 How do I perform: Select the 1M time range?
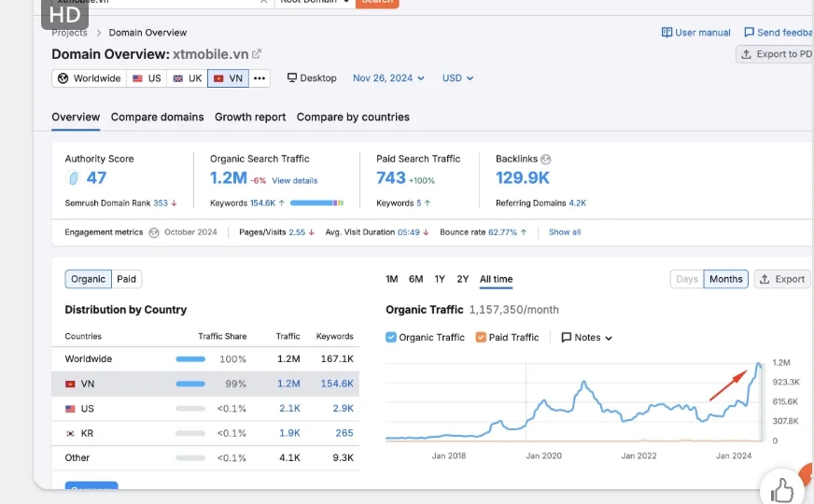tap(392, 279)
